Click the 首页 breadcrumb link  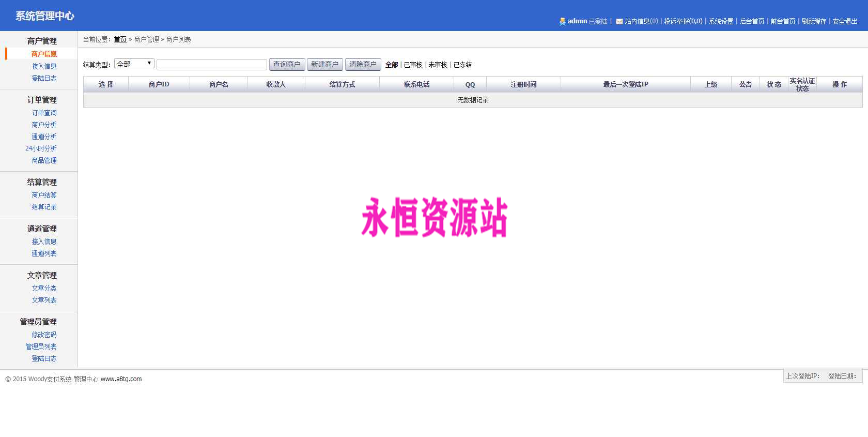120,39
